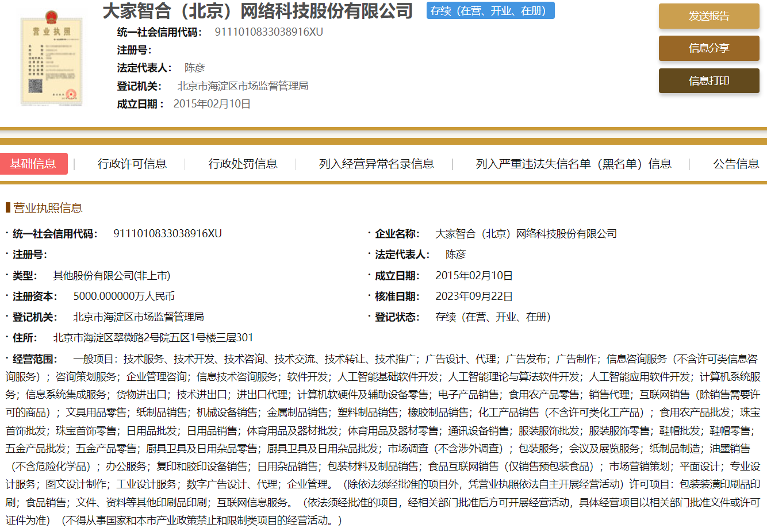Select the registered capital 5000.000000万人民币

pos(124,296)
